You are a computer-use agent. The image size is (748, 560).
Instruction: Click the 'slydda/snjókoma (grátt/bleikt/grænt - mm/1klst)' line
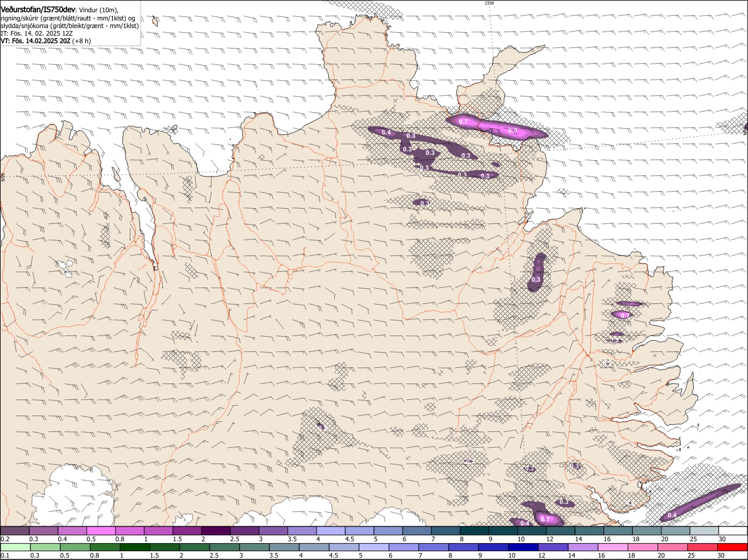[70, 26]
